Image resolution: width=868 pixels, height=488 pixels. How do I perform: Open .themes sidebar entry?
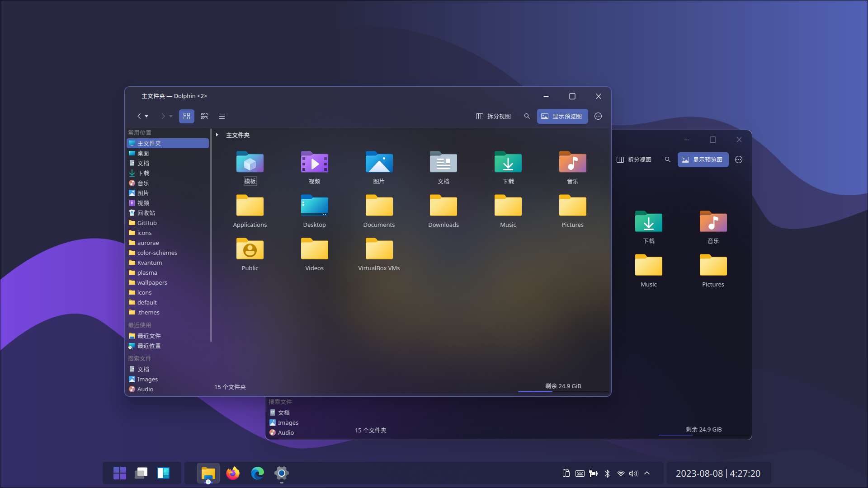[168, 312]
